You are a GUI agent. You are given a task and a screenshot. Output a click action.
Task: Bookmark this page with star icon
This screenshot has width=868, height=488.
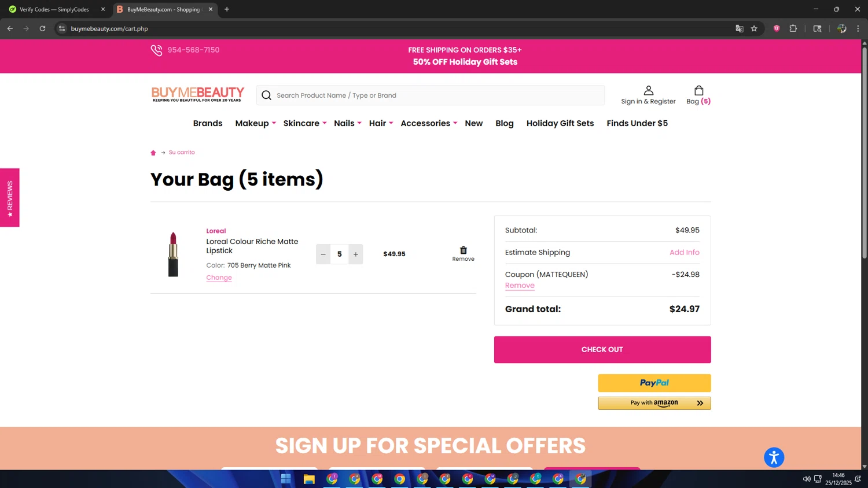tap(754, 28)
